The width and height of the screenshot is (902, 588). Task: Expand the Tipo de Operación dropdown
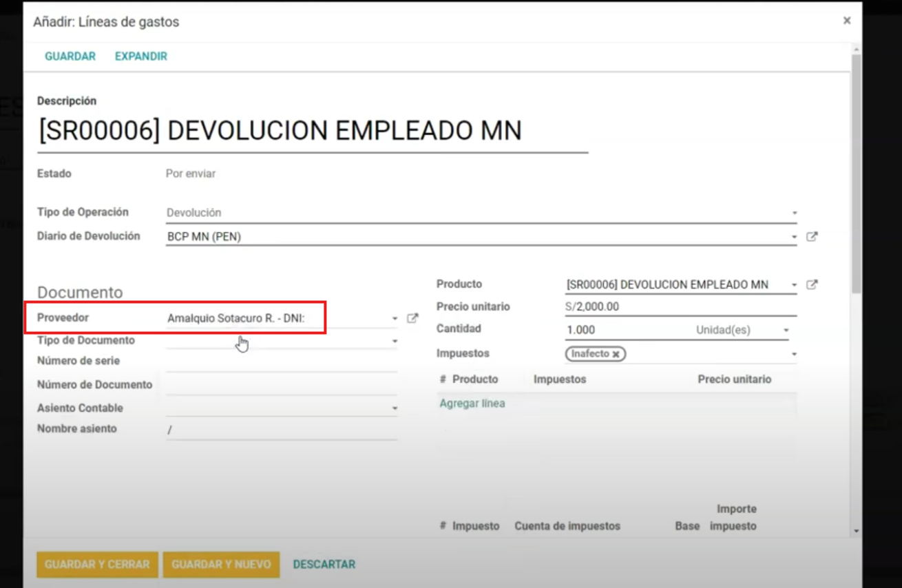794,213
